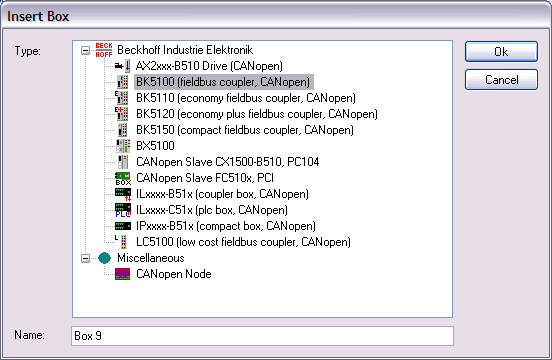Click the LC5100 low cost coupler icon

(x=121, y=242)
